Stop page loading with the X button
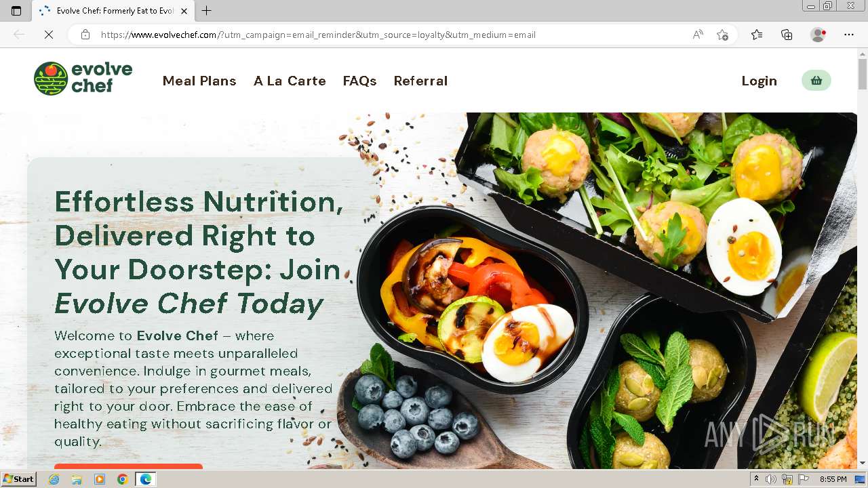Viewport: 868px width, 488px height. click(49, 35)
